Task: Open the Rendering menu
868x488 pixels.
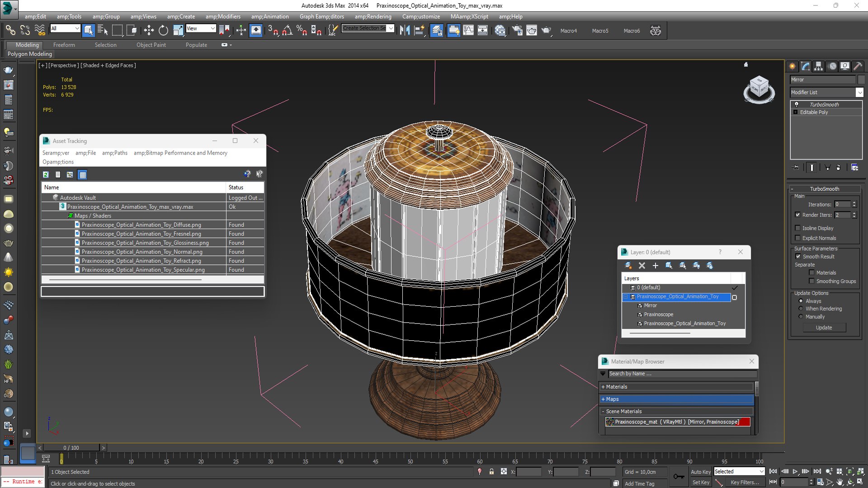Action: (x=373, y=17)
